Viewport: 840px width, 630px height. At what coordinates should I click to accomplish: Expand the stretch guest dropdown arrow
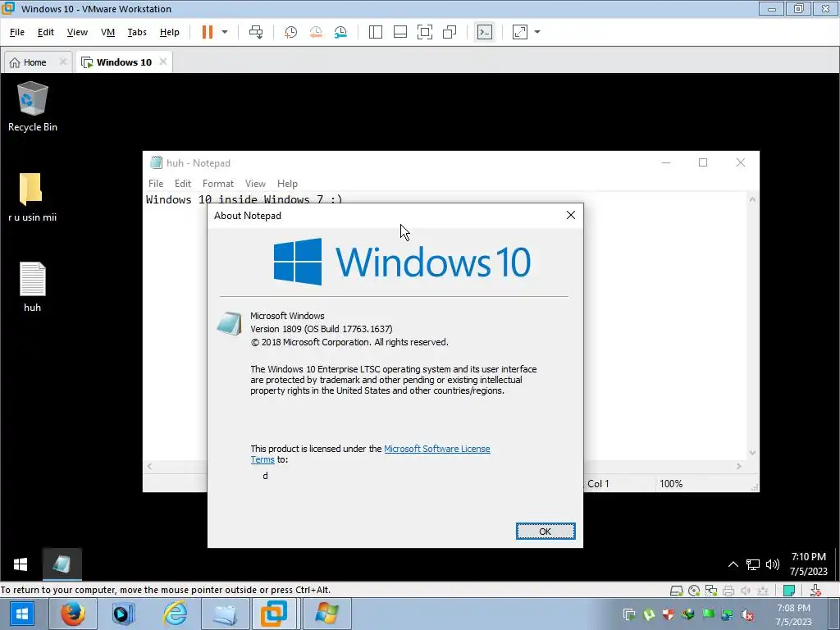(x=537, y=32)
